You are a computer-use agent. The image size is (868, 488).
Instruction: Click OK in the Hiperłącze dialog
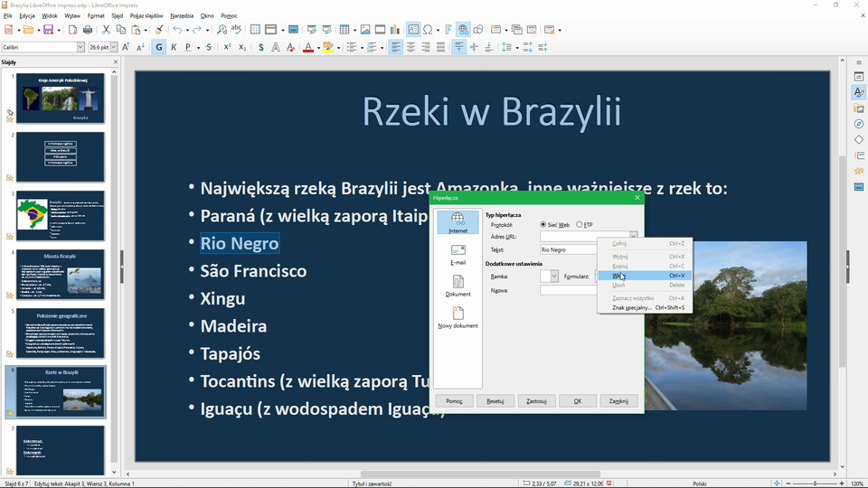pyautogui.click(x=577, y=400)
